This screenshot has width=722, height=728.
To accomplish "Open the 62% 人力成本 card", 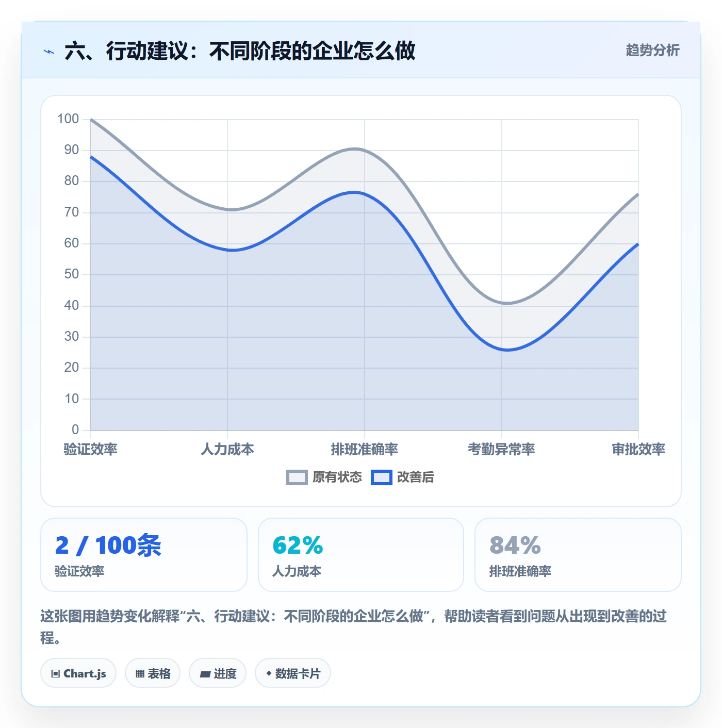I will pos(361,555).
